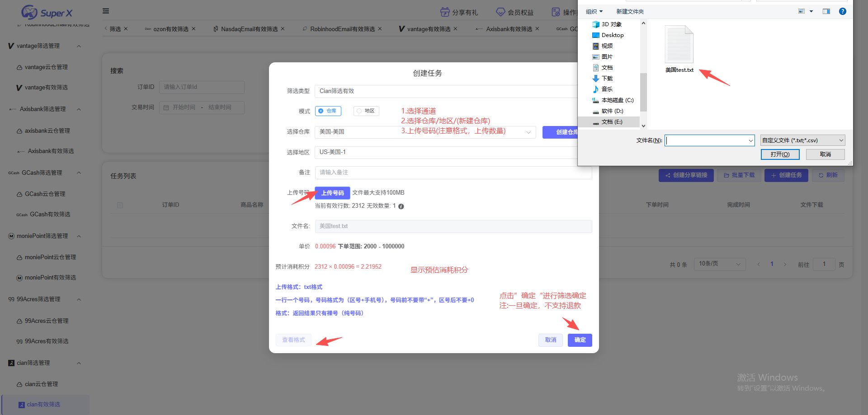Open the file type filter dropdown

tap(802, 140)
